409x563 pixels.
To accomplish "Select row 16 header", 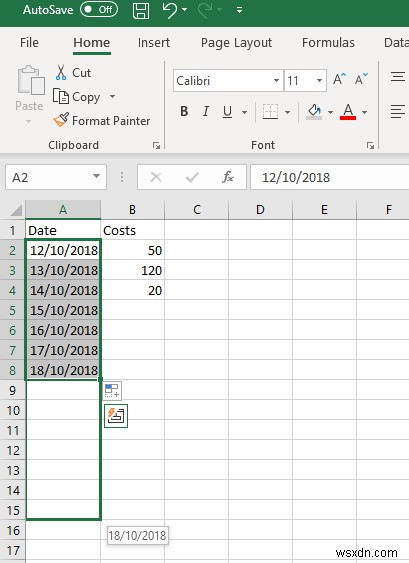I will tap(13, 530).
